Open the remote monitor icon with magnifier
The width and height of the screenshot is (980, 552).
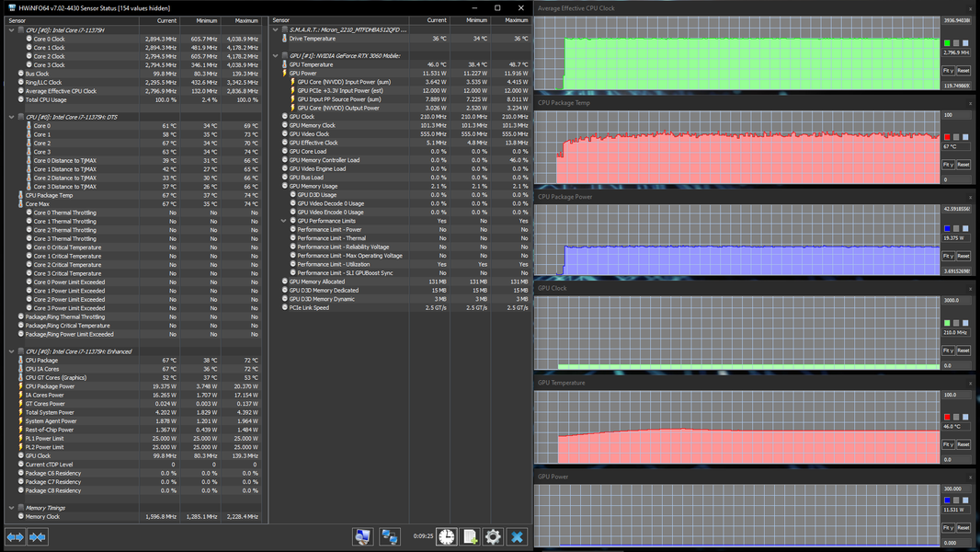[362, 536]
